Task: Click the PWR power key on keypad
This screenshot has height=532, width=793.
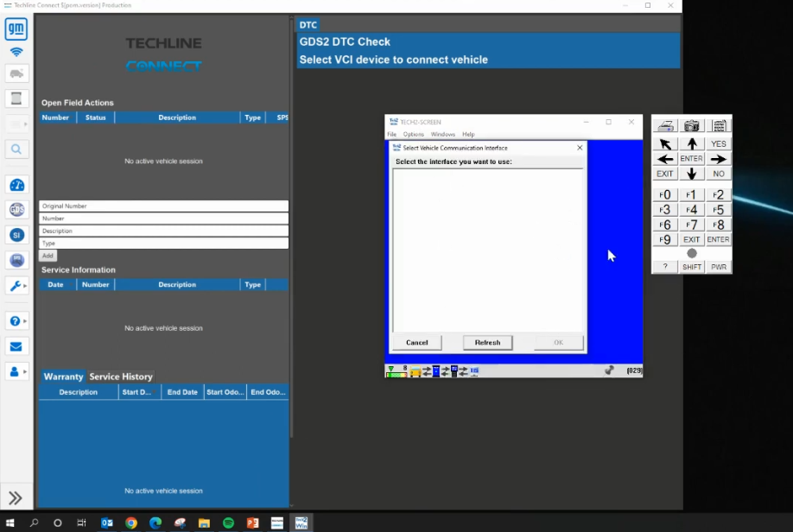Action: 719,267
